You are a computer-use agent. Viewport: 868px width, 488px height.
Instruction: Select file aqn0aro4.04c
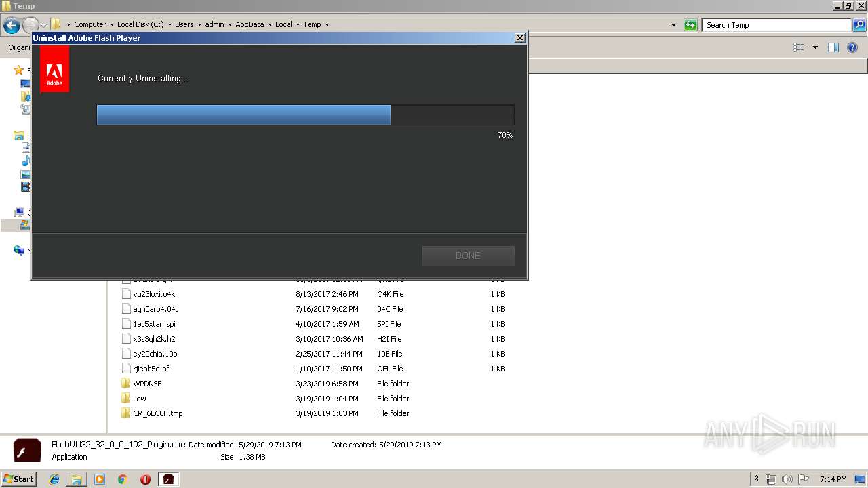[156, 309]
